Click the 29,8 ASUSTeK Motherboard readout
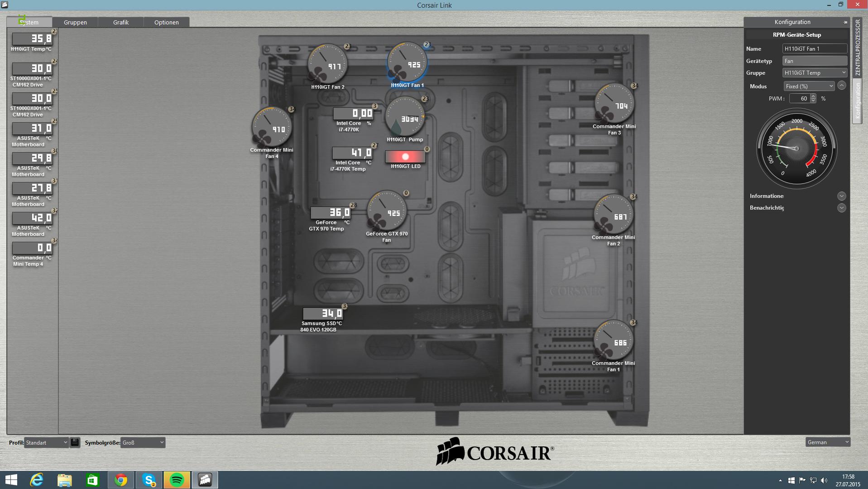This screenshot has width=868, height=489. coord(33,158)
